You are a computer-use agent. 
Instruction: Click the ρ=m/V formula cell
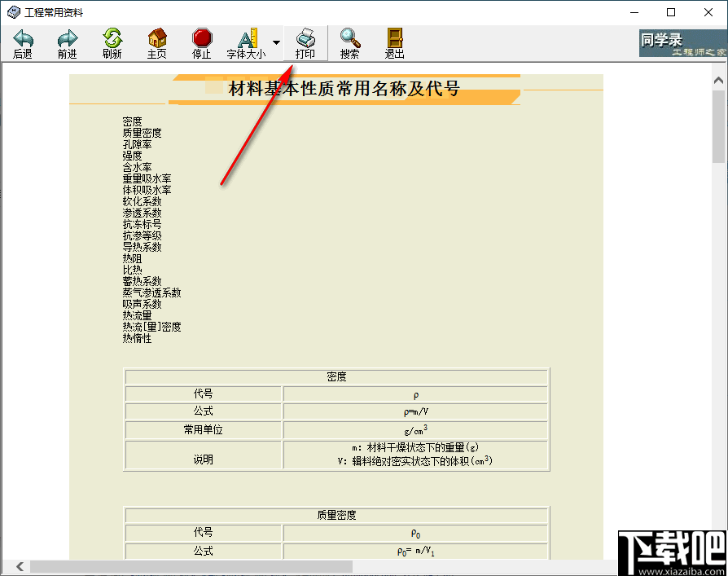[x=415, y=411]
